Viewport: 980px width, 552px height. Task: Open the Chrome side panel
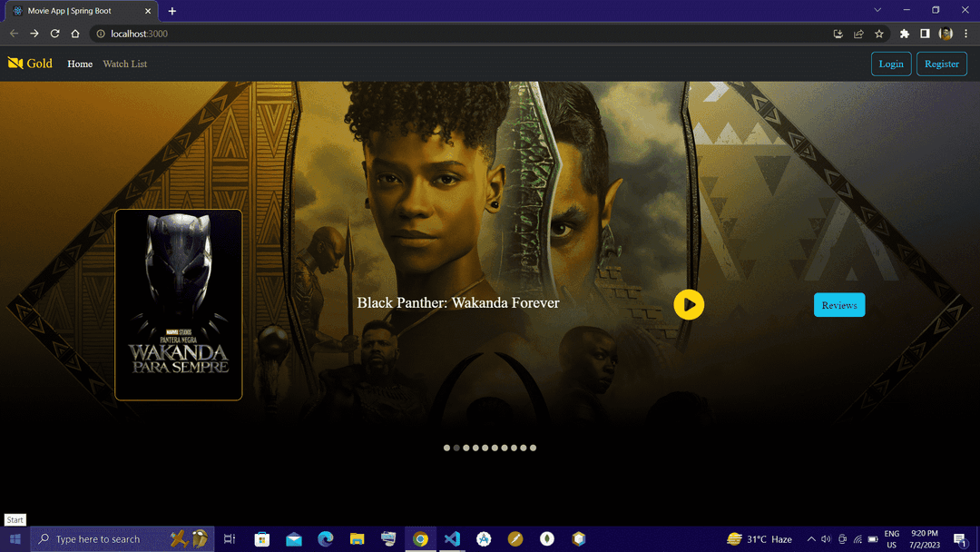925,34
